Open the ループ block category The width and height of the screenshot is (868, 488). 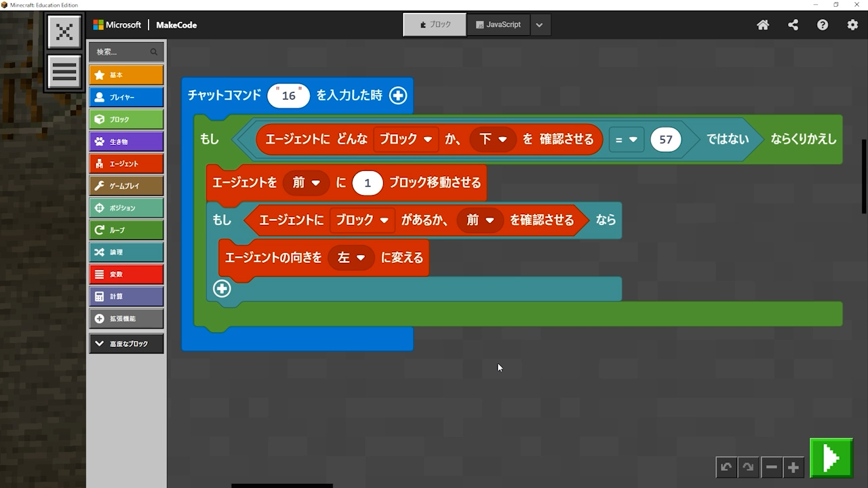(x=126, y=230)
